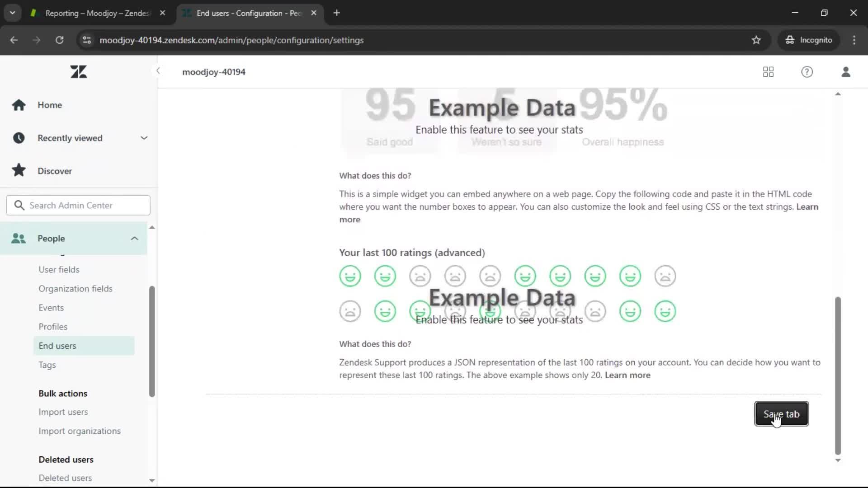This screenshot has height=488, width=868.
Task: Open Deleted users link
Action: click(65, 478)
